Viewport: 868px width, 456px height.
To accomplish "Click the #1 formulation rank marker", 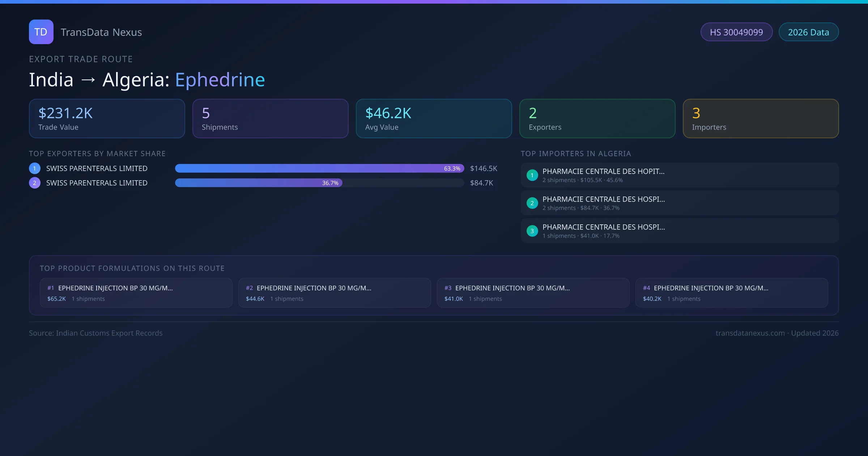I will coord(50,288).
